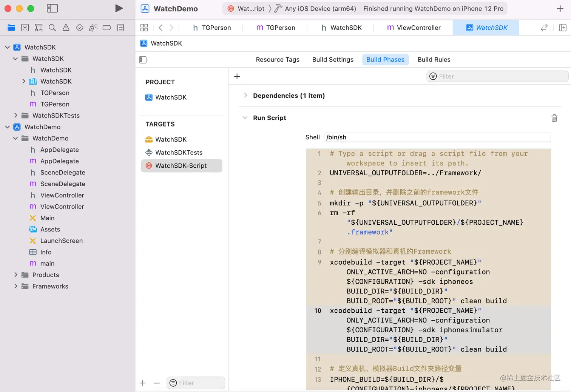Click the WatchSDK breadcrumb in jump bar

coord(161,43)
